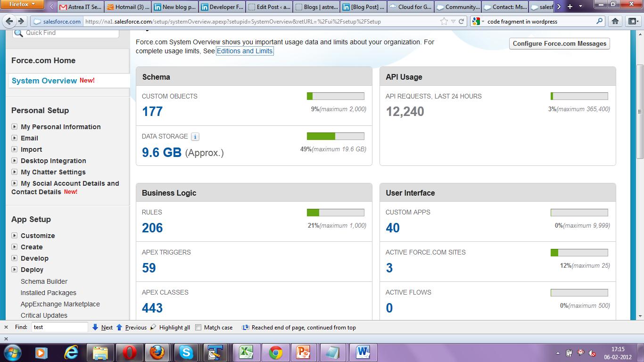Viewport: 644px width, 362px height.
Task: Open the Editions and Limits link
Action: coord(245,51)
